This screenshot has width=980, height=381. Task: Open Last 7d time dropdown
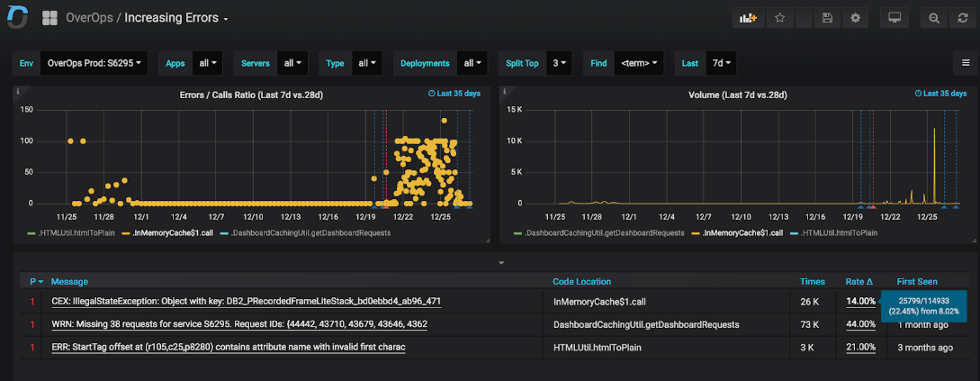click(721, 63)
